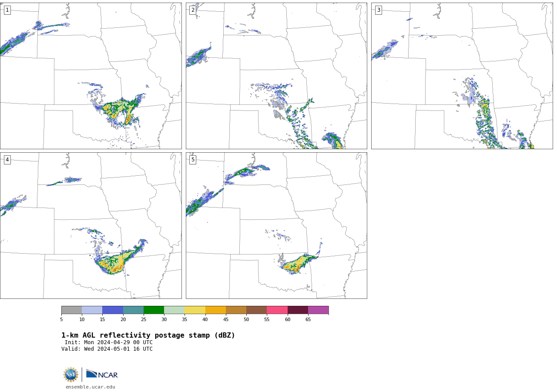Click the colorbar tick label 35
The height and width of the screenshot is (392, 557).
point(185,319)
